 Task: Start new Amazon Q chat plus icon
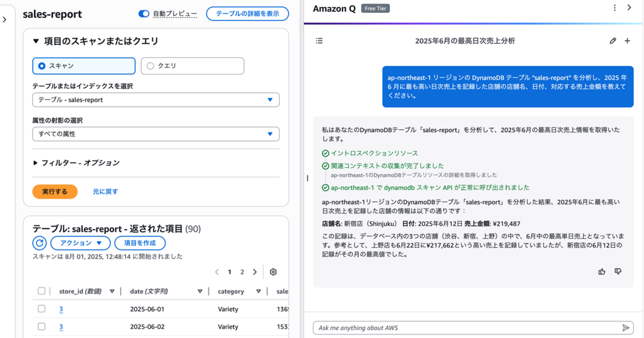(x=627, y=41)
